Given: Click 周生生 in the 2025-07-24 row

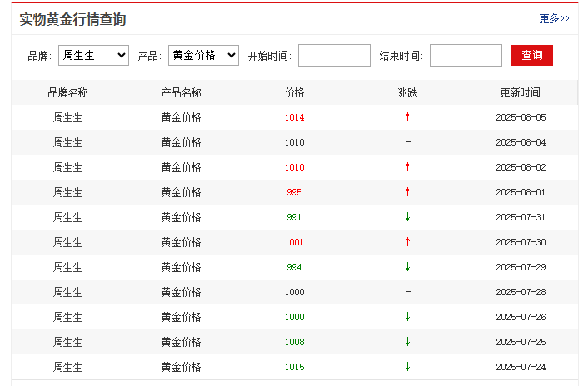Looking at the screenshot, I should coord(67,367).
